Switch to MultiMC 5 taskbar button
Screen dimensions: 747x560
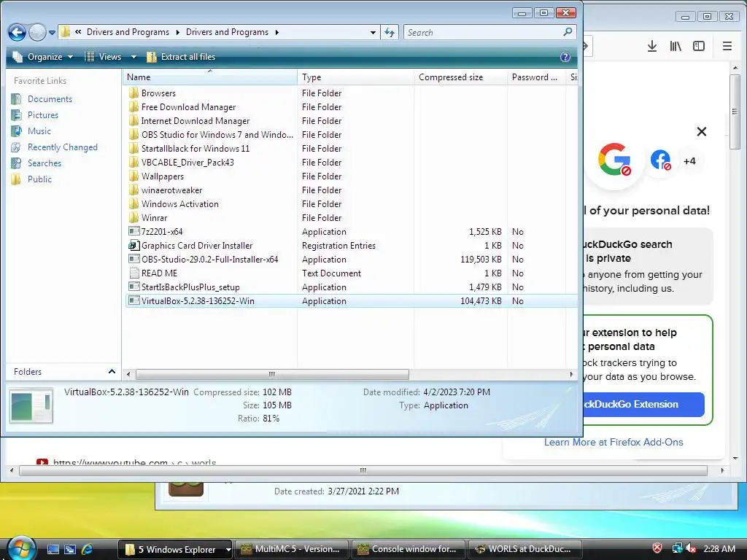tap(292, 549)
